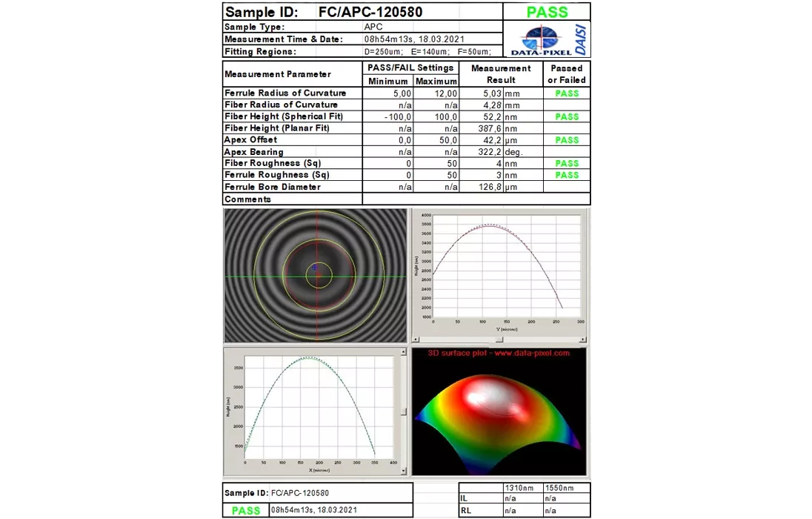This screenshot has height=519, width=812.
Task: Click the vertical scrollbar thumb beside X chart
Action: [x=404, y=411]
